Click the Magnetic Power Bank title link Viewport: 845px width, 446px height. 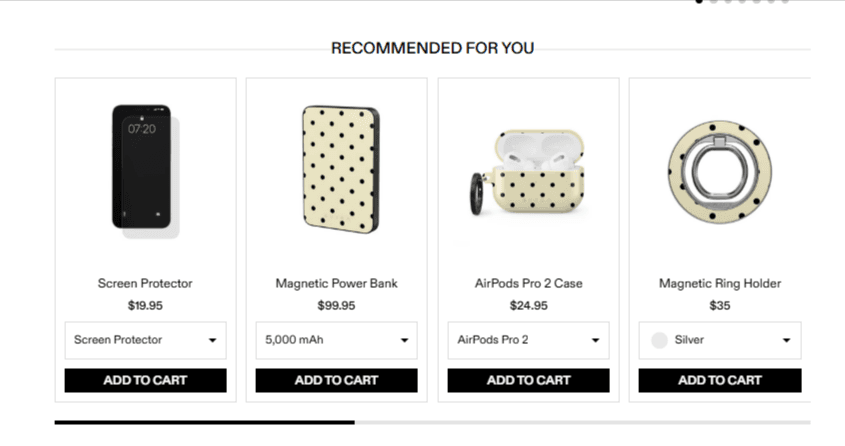(337, 284)
